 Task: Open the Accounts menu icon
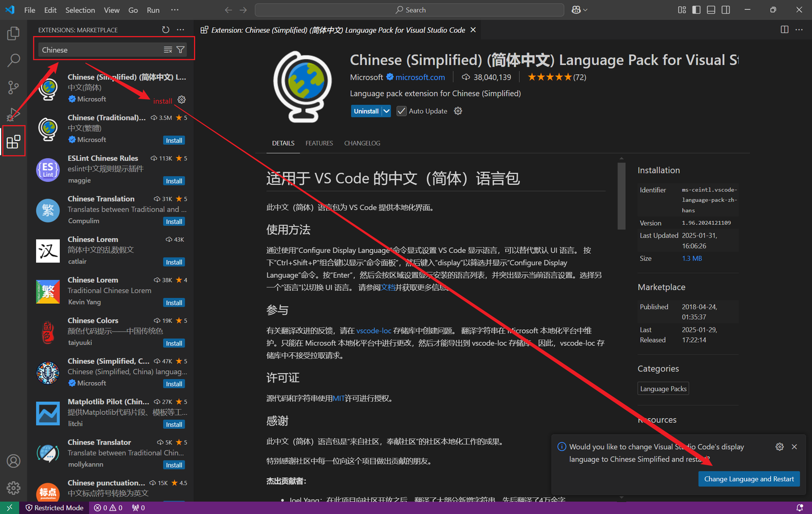pos(13,461)
